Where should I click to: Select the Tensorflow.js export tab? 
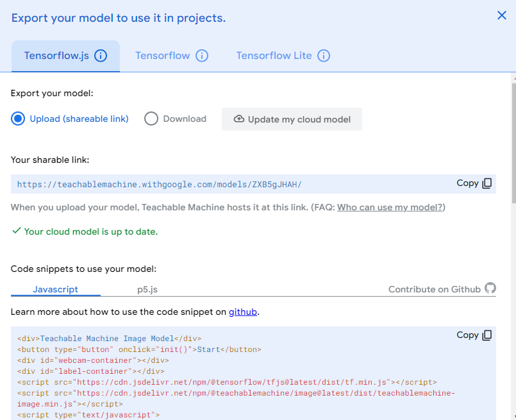(56, 56)
